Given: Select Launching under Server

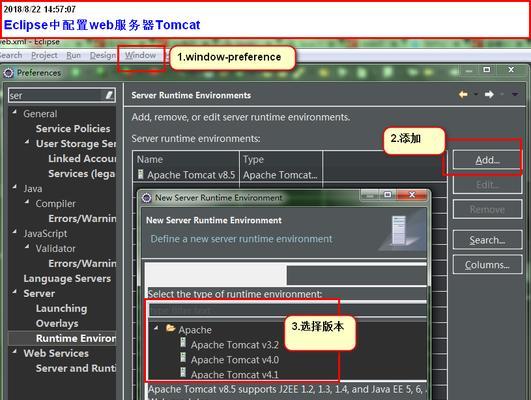Looking at the screenshot, I should (x=61, y=309).
